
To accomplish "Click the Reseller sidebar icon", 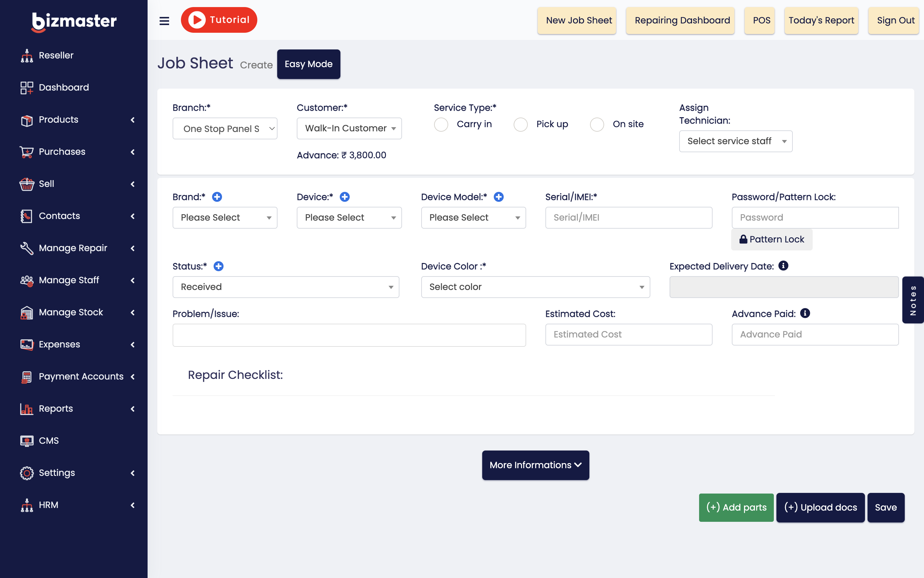I will pos(27,56).
